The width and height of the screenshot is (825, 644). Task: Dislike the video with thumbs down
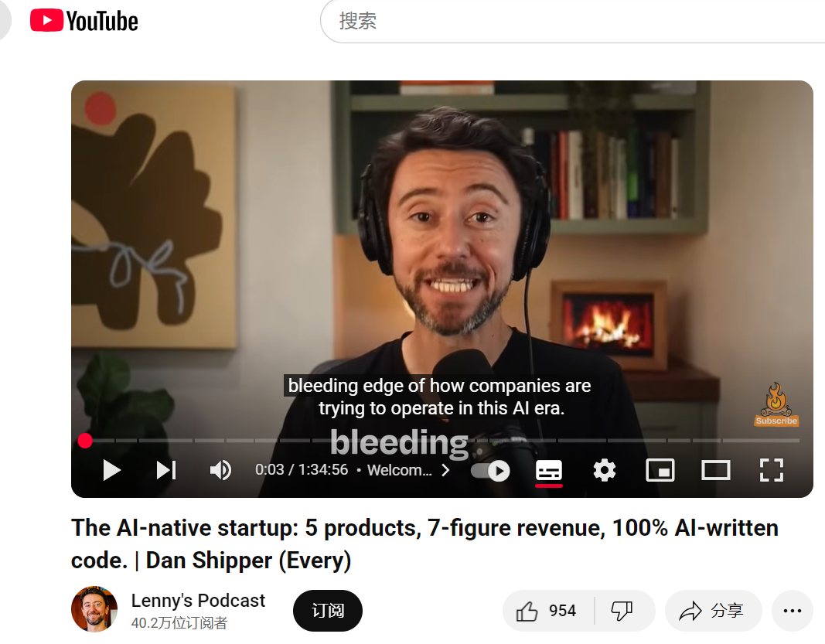point(622,611)
